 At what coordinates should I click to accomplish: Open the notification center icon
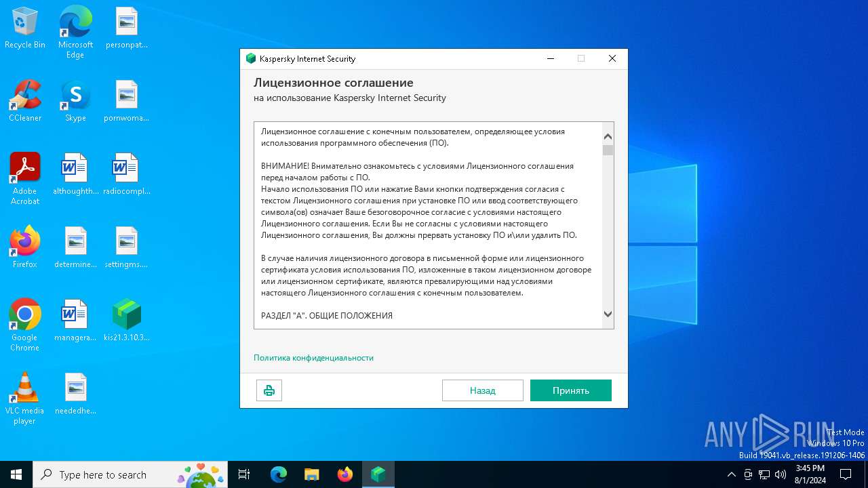846,474
